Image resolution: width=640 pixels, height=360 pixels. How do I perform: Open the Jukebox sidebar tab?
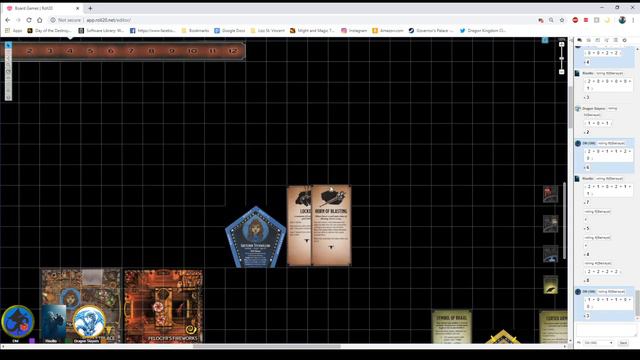coord(607,40)
